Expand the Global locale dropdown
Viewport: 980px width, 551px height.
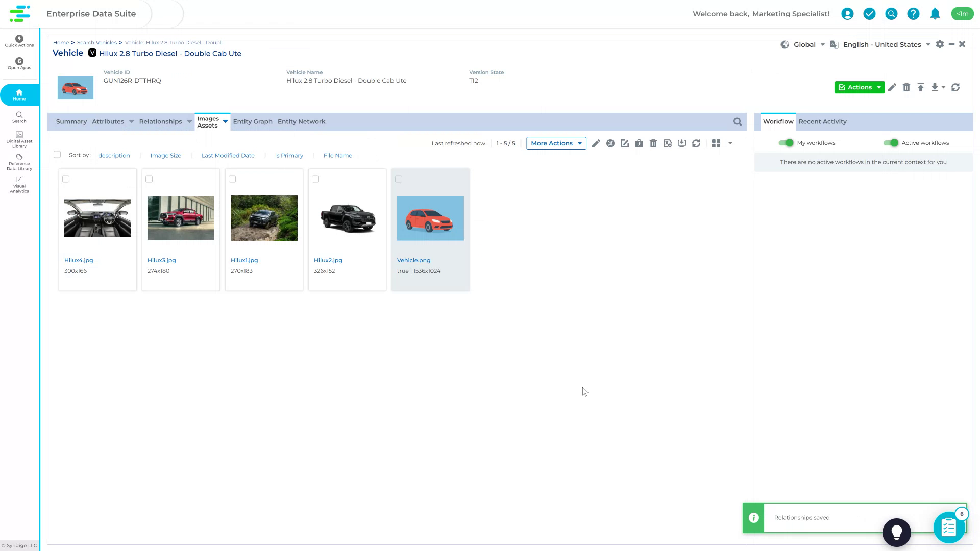click(822, 44)
